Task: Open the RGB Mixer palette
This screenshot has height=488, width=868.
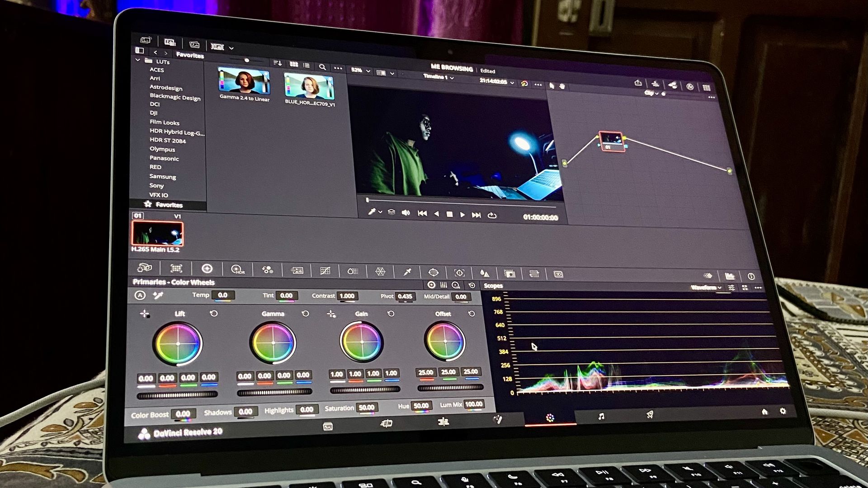Action: (267, 270)
